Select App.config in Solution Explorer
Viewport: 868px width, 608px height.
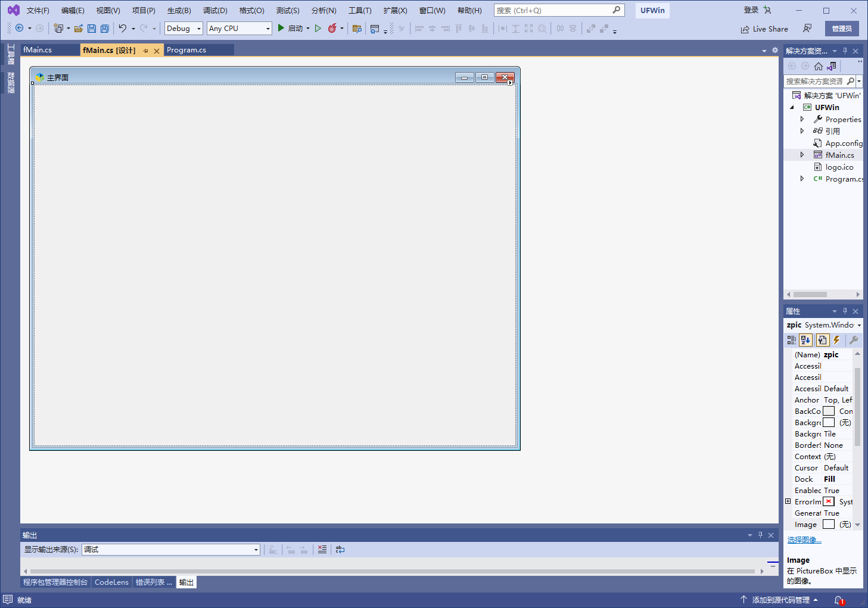click(x=844, y=143)
